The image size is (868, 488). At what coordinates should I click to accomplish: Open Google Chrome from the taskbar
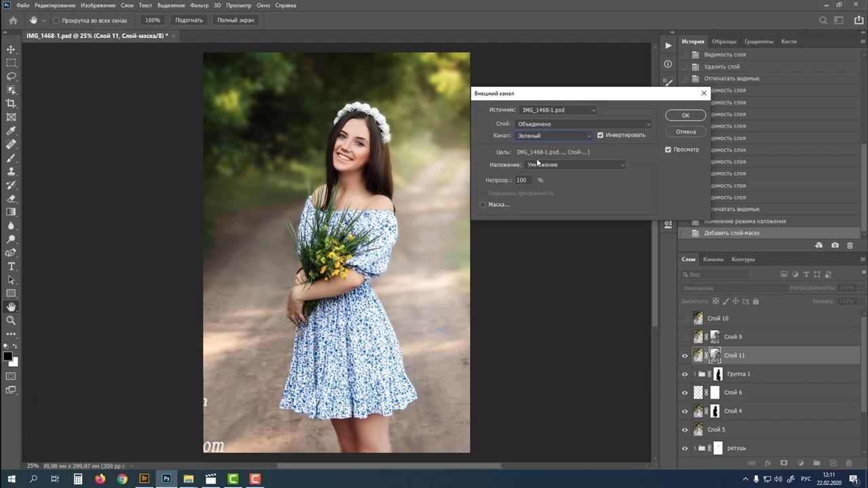[x=122, y=479]
